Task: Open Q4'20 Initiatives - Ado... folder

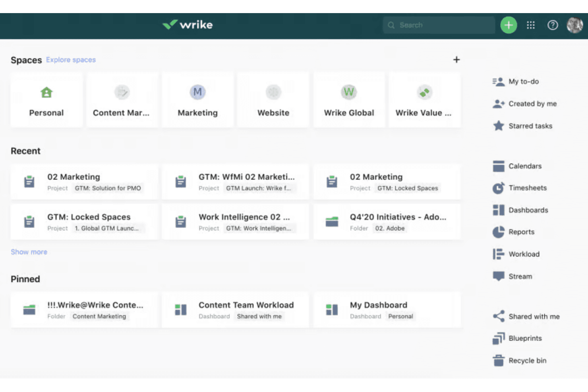Action: click(x=387, y=222)
